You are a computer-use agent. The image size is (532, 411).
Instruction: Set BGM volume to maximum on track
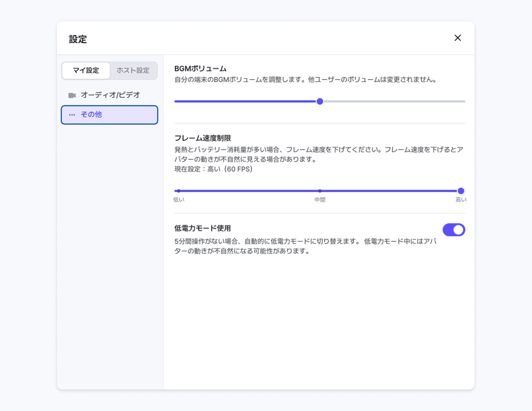464,101
